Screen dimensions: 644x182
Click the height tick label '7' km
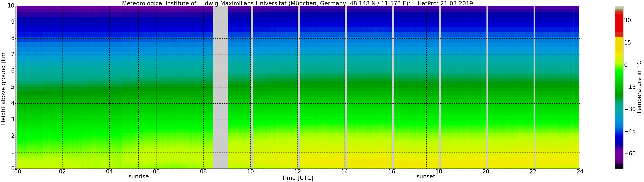pos(13,55)
